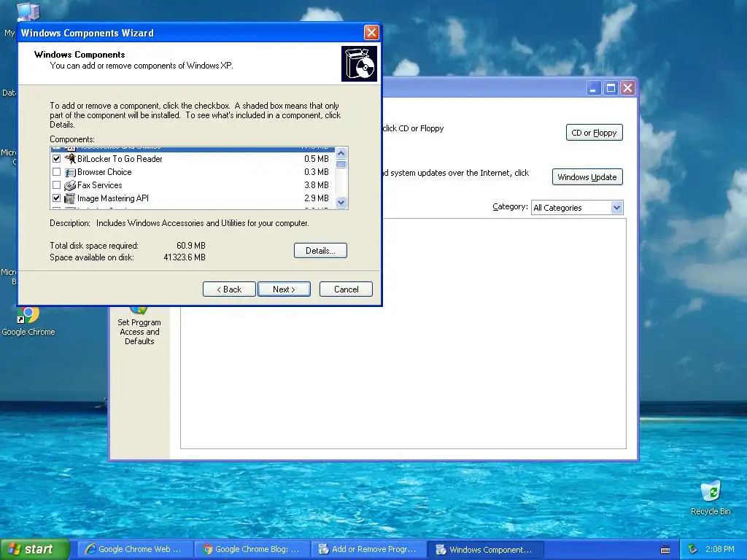Click the 0.5 MB size value
The image size is (747, 560).
click(317, 158)
